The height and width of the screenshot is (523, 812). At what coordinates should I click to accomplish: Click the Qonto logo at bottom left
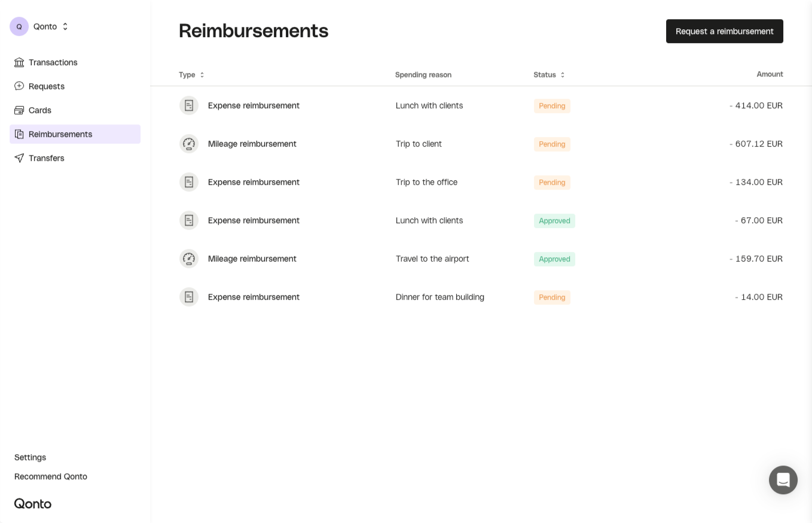click(x=33, y=503)
